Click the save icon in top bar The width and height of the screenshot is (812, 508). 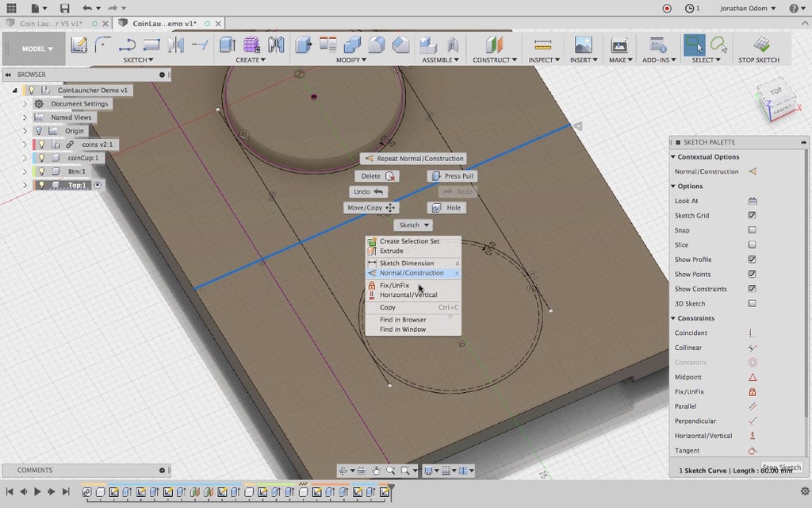(64, 8)
